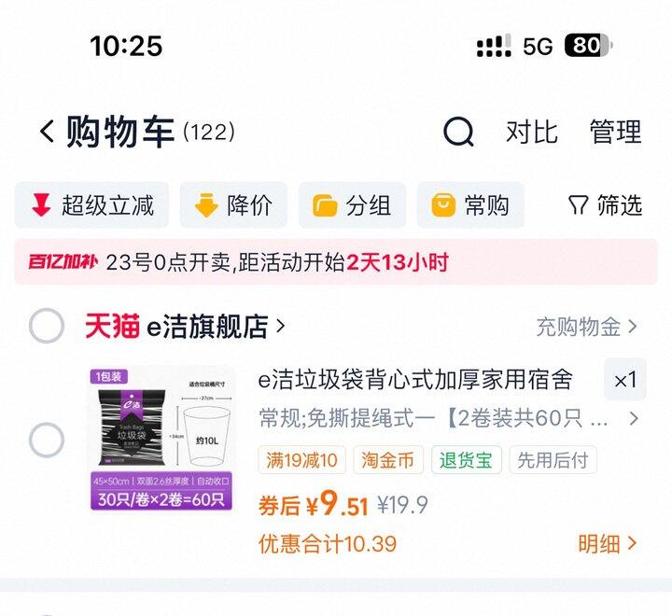Tap the 常购 shopping bag icon
This screenshot has height=616, width=672.
click(x=443, y=205)
